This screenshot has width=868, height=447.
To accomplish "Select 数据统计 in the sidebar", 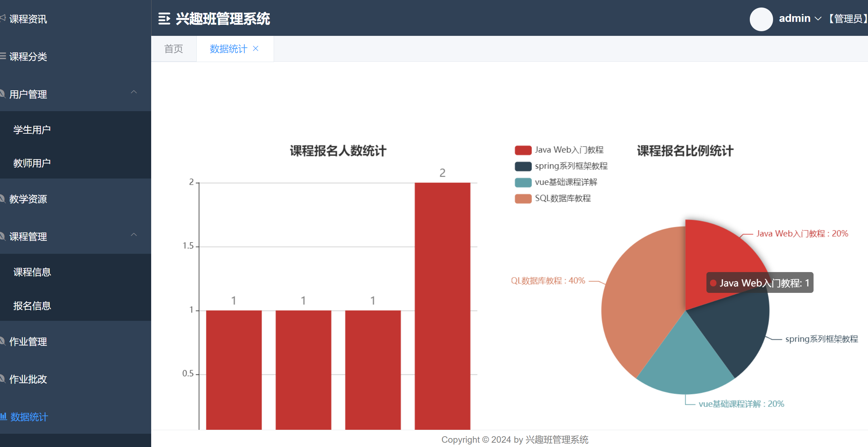I will tap(29, 417).
